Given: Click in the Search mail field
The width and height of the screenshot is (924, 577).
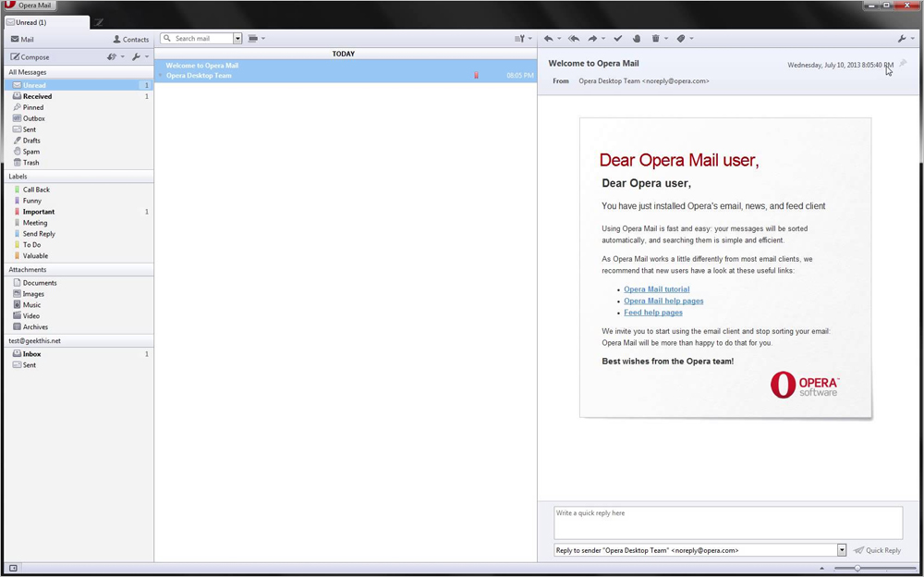Looking at the screenshot, I should [201, 38].
